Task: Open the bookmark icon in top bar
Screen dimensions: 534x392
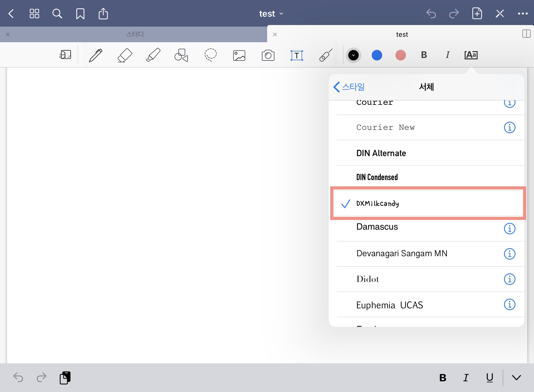Action: 80,14
